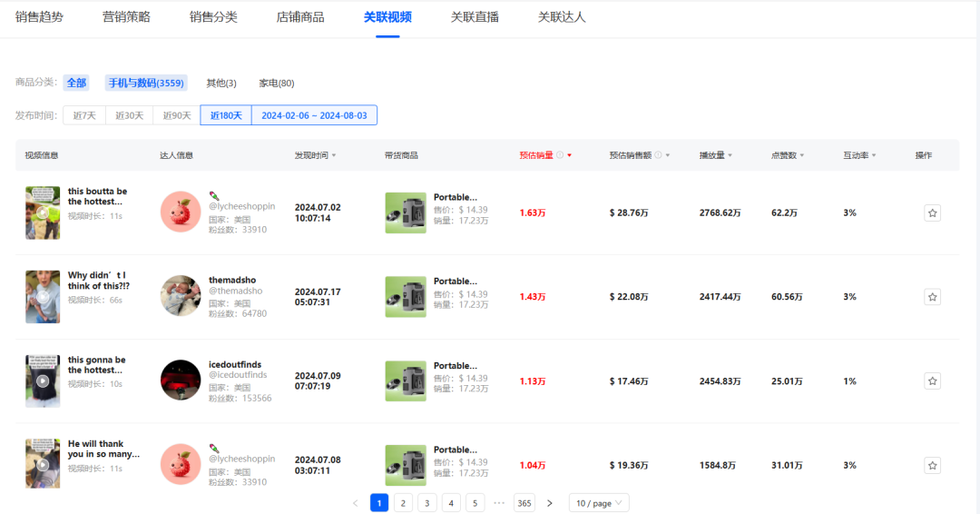The image size is (980, 514).
Task: Click the pagination ellipsis to skip pages
Action: tap(499, 502)
